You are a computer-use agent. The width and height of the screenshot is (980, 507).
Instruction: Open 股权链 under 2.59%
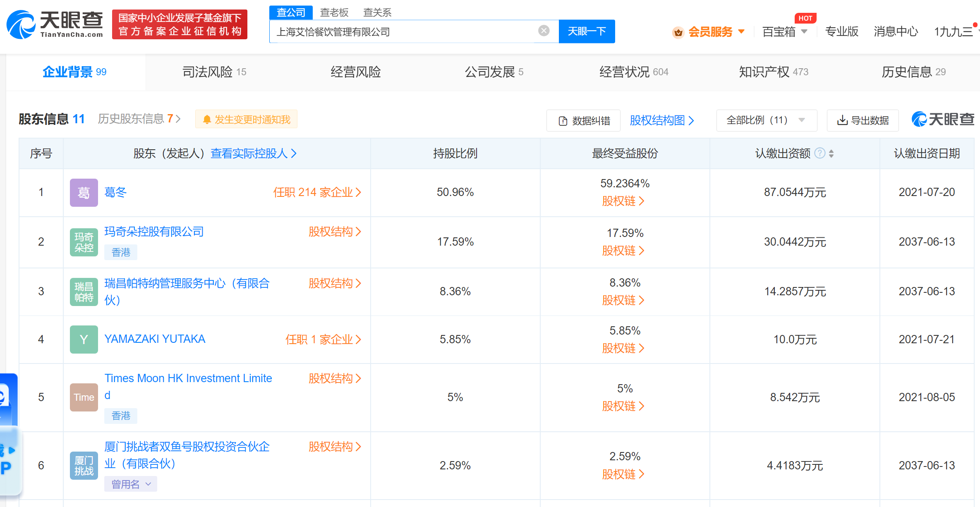[x=623, y=474]
